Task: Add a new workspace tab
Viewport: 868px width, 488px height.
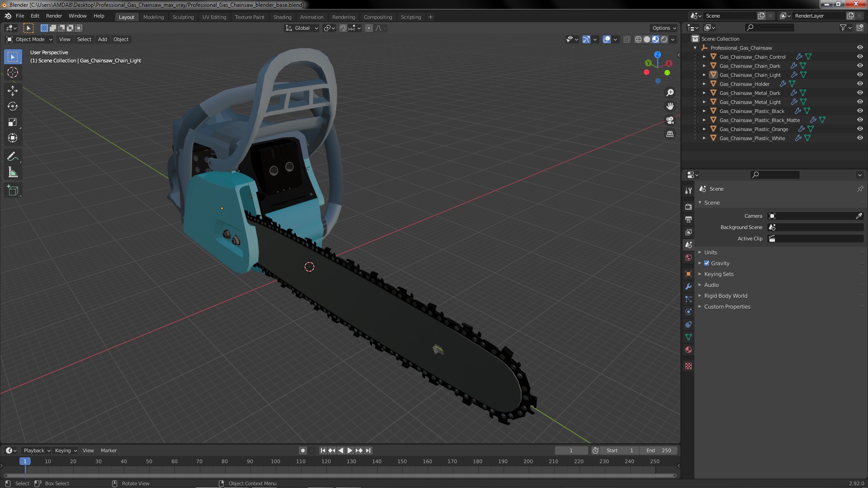Action: 430,17
